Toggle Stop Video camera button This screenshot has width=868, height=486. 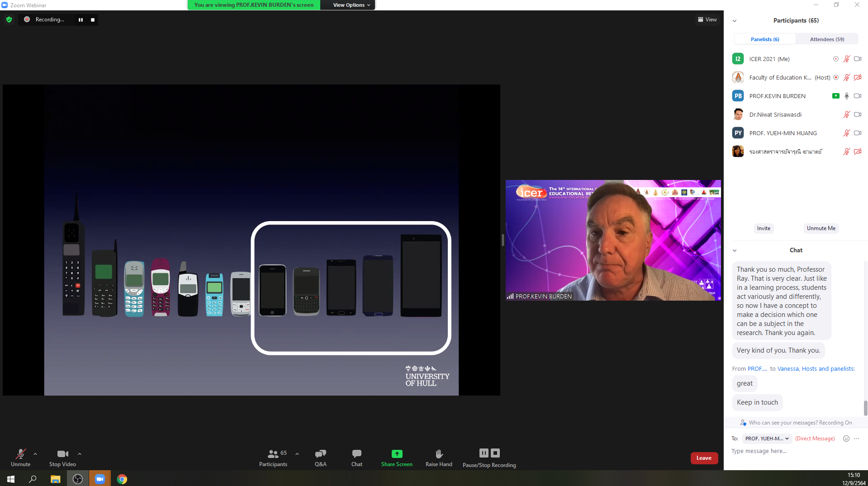(x=62, y=454)
